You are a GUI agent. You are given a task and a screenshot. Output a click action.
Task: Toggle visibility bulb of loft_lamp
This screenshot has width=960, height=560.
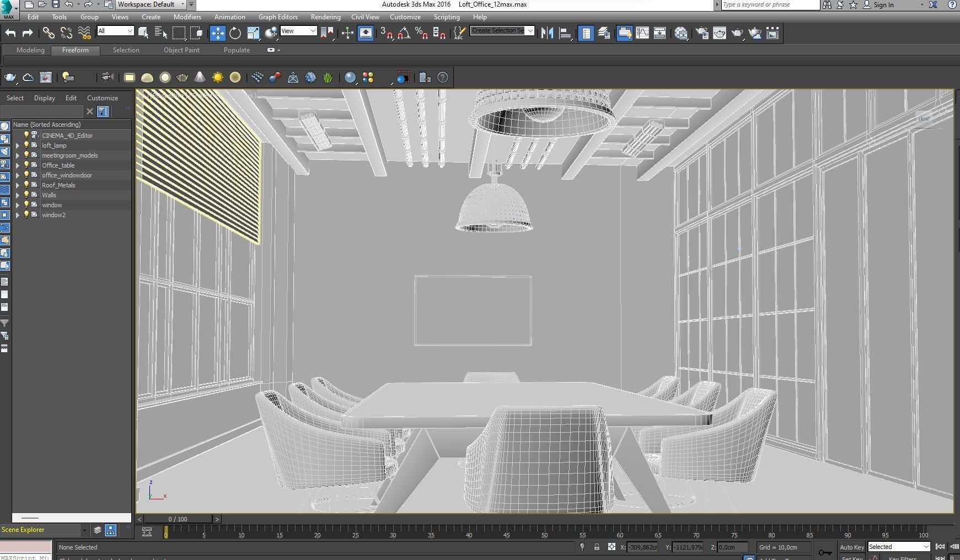click(x=26, y=145)
